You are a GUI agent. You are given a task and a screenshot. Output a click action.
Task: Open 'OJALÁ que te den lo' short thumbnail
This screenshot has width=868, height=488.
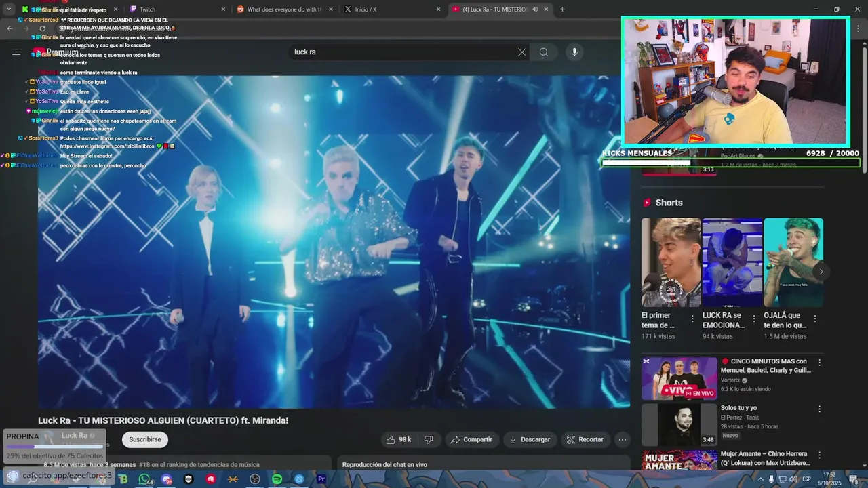tap(793, 262)
